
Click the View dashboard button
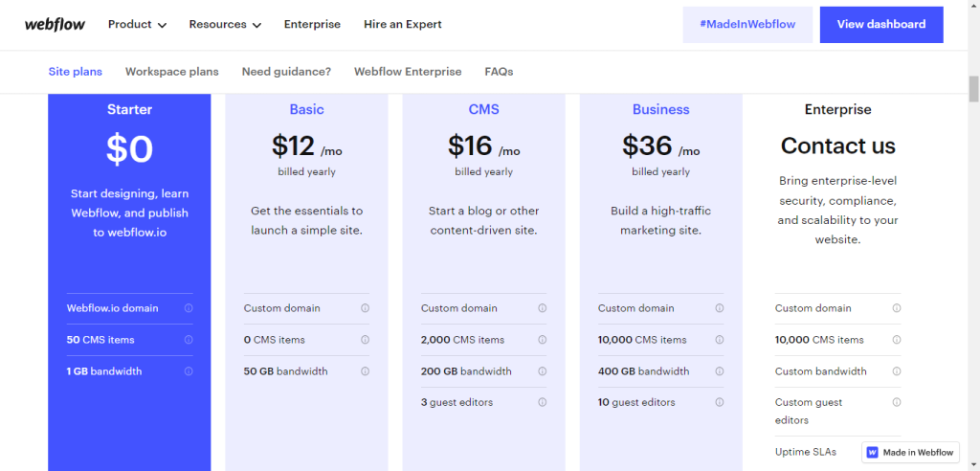click(881, 24)
